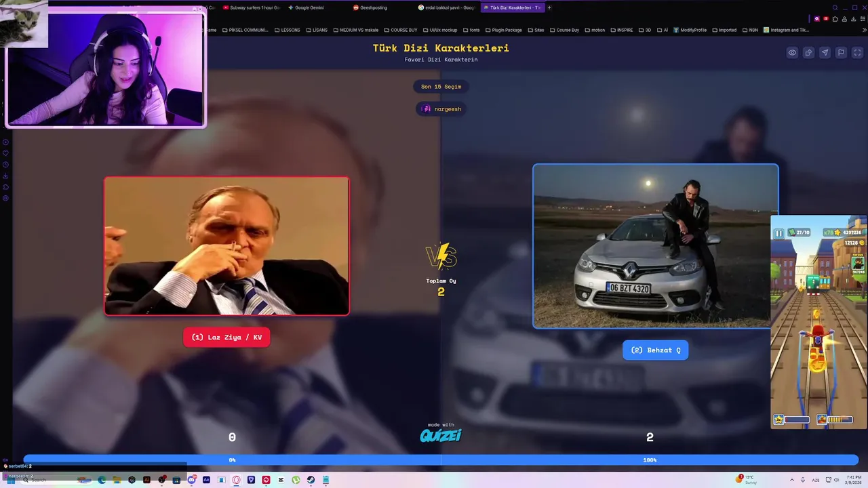Image resolution: width=868 pixels, height=488 pixels.
Task: Open ModifyProfile bookmark
Action: tap(690, 30)
